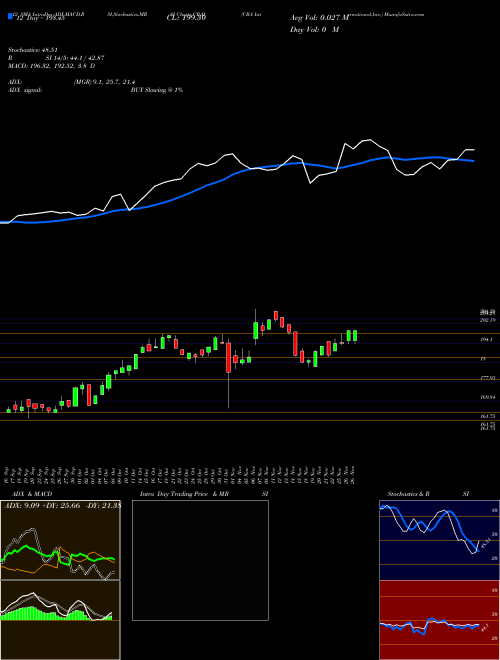Click the Stochastics & R panel title
This screenshot has height=660, width=500.
(408, 494)
